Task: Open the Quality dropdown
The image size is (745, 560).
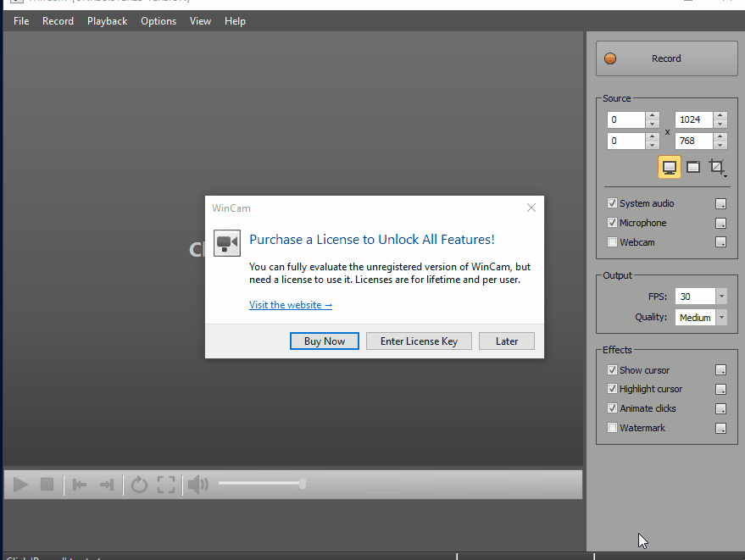Action: (721, 318)
